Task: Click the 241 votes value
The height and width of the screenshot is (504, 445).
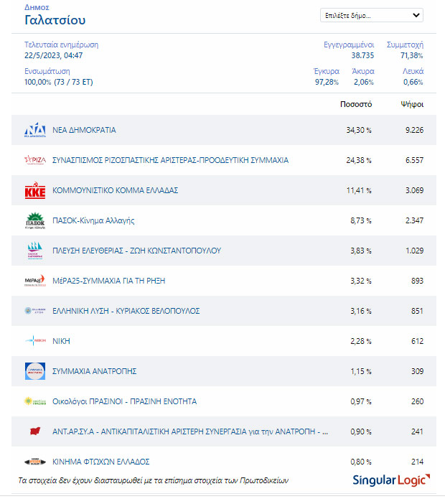Action: pyautogui.click(x=418, y=431)
